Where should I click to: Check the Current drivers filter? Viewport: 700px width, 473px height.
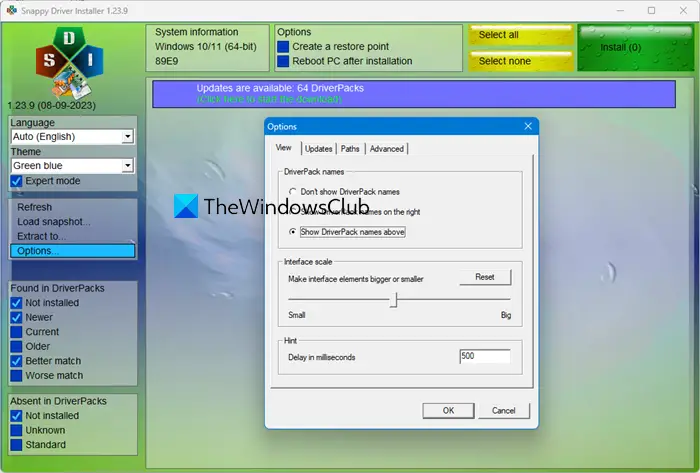(16, 332)
